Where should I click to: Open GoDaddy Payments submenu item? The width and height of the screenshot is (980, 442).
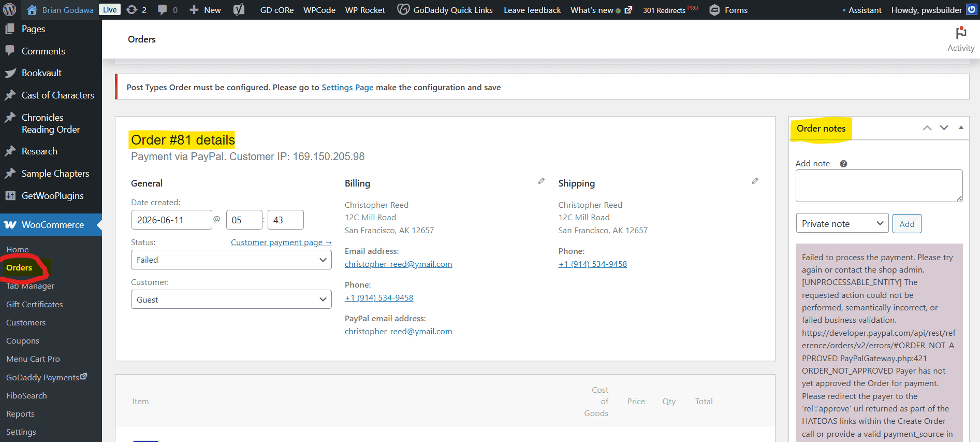[x=47, y=377]
